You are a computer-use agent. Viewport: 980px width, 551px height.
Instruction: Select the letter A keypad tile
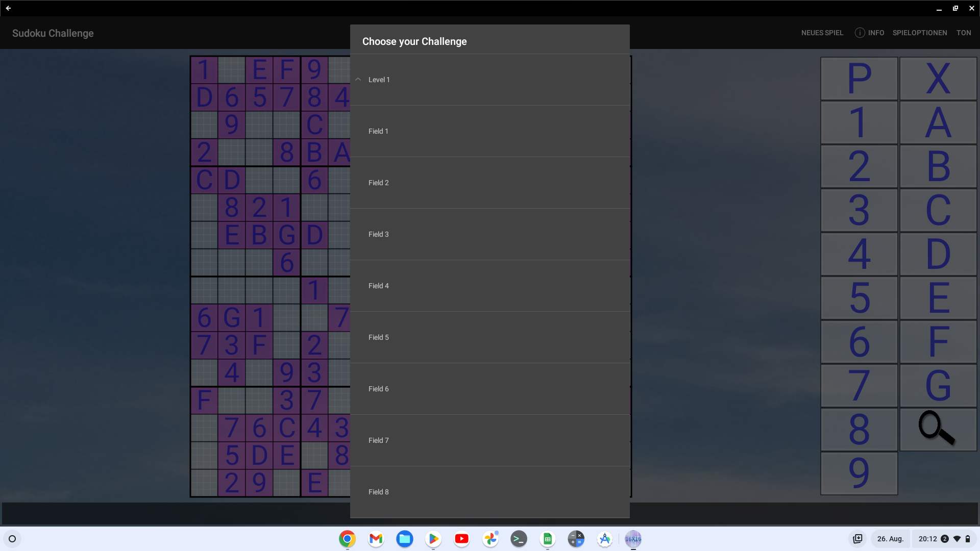[x=938, y=122]
